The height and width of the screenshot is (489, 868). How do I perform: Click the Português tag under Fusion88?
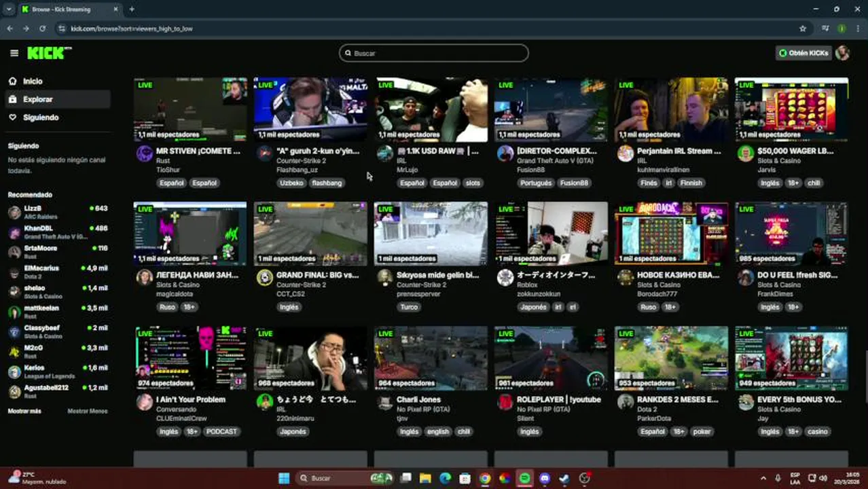[x=535, y=183]
